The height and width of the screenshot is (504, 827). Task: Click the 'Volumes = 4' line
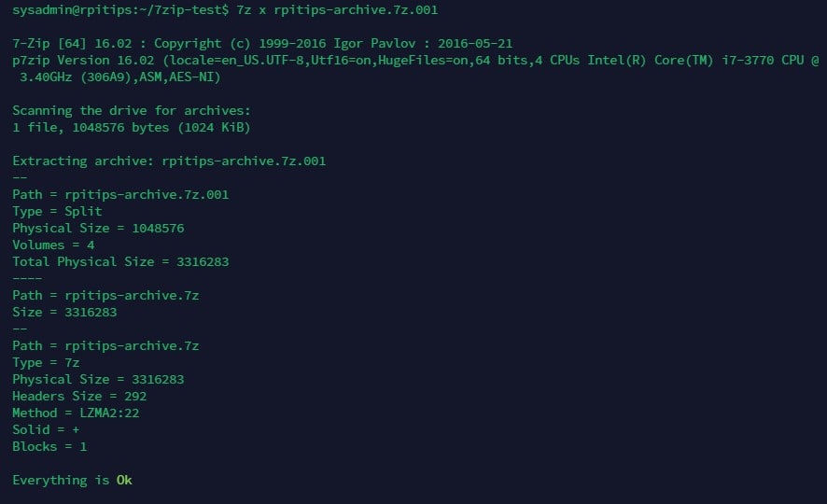point(53,245)
